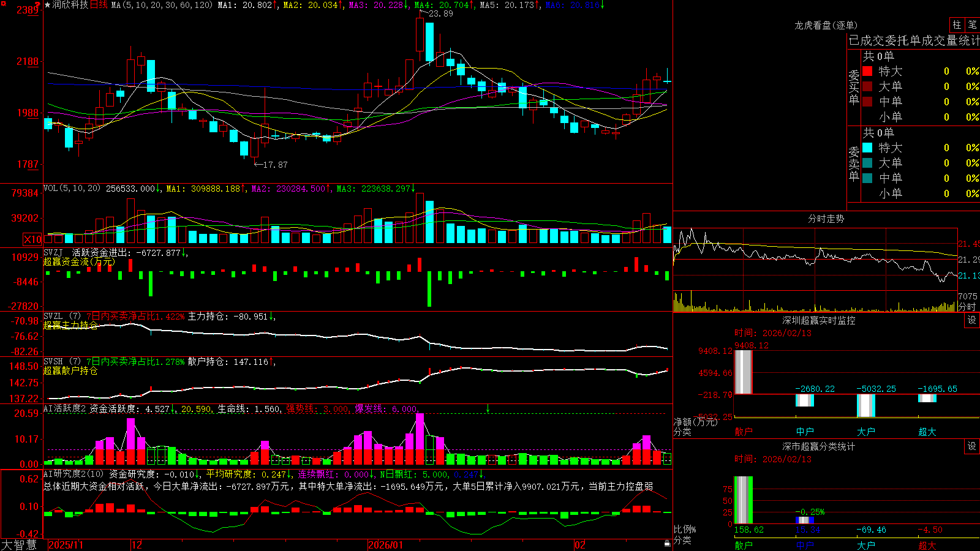Screen dimensions: 980x551
Task: Click the 12 month marker on the time axis
Action: coord(137,545)
